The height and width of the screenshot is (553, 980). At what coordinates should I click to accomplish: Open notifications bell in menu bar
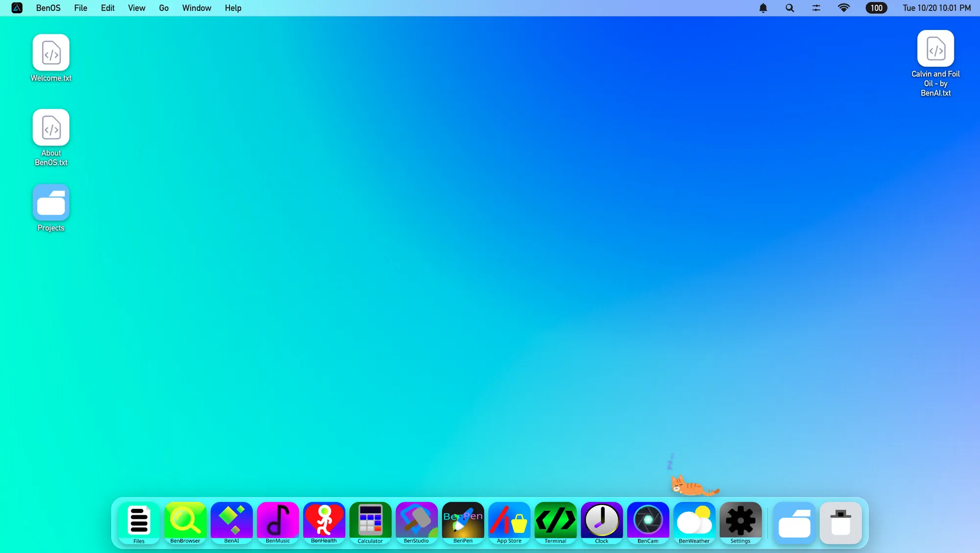(763, 8)
